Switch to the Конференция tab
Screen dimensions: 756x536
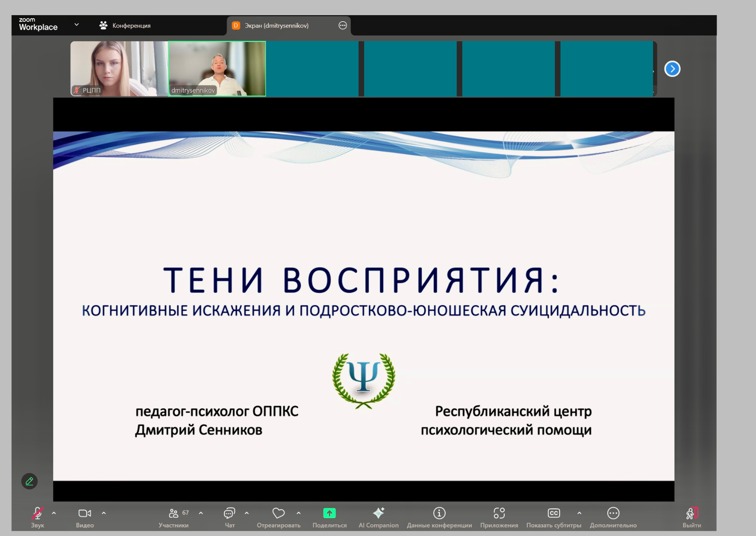coord(125,26)
